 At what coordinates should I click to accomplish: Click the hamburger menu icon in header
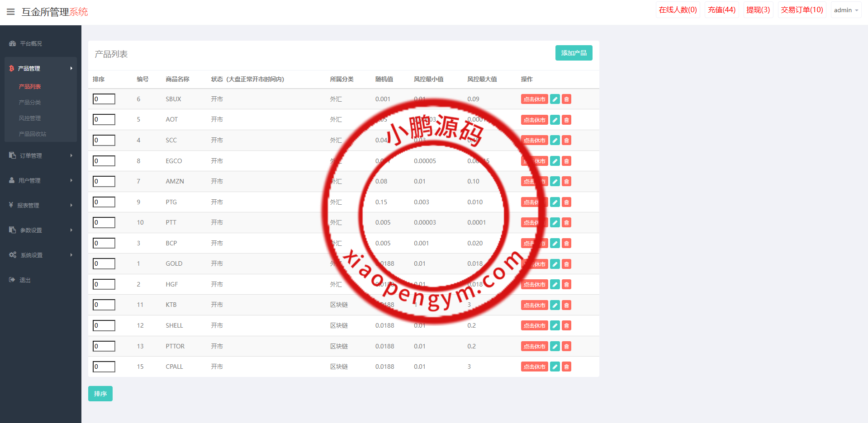pos(11,12)
